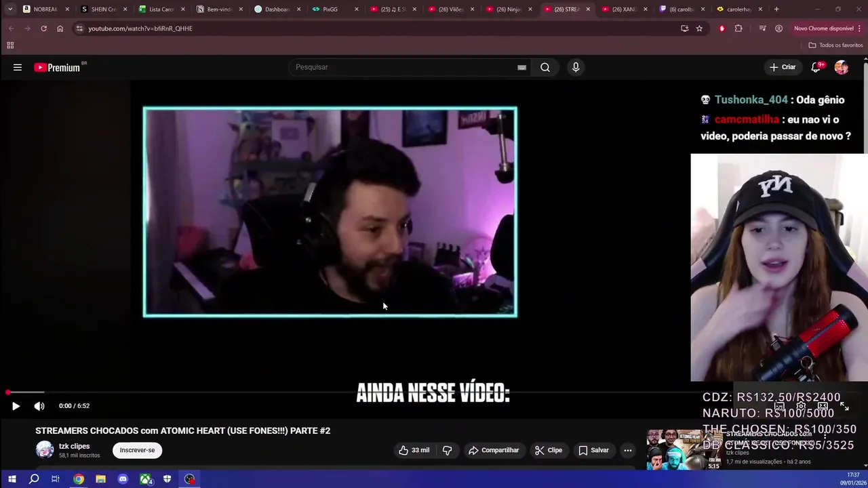The image size is (868, 488).
Task: Open Chrome extensions puzzle icon
Action: click(x=738, y=28)
